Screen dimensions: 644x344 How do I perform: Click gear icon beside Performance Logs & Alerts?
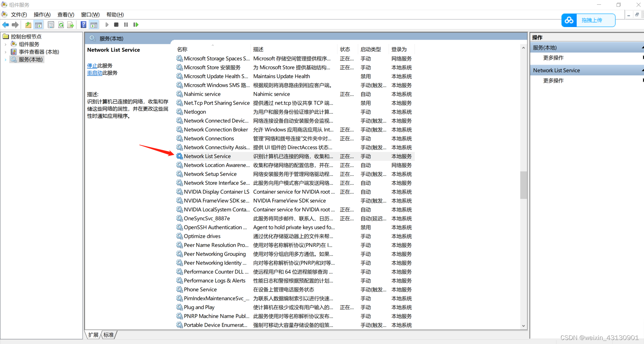[x=179, y=281]
